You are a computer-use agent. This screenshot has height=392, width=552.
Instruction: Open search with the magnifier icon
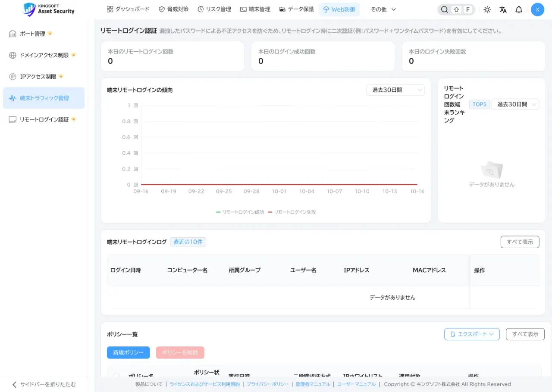pyautogui.click(x=445, y=9)
